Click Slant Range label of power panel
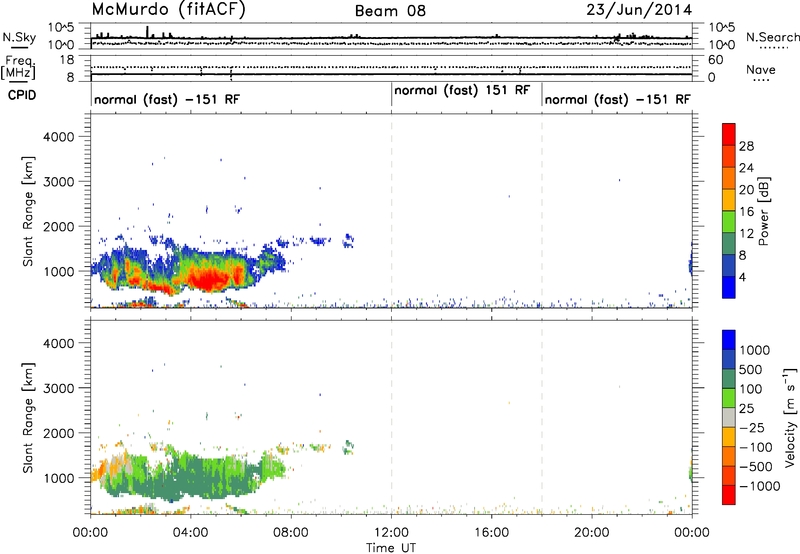The image size is (800, 554). point(28,211)
